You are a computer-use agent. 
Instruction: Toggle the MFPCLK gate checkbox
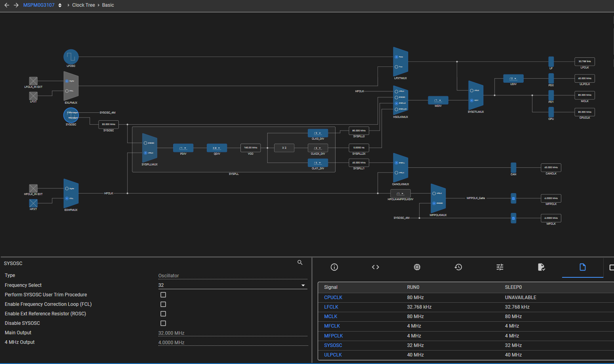(513, 199)
